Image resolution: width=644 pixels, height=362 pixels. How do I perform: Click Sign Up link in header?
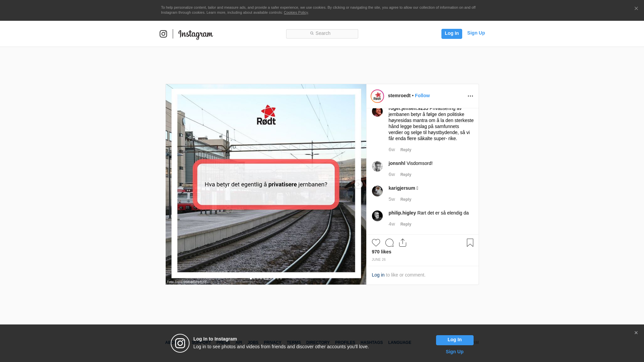(476, 33)
